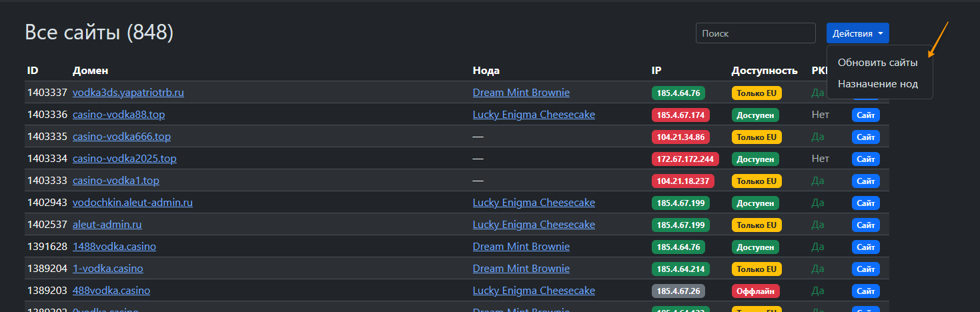Open the 1488vodka.casino domain link
Screen dimensions: 980x312
[114, 247]
